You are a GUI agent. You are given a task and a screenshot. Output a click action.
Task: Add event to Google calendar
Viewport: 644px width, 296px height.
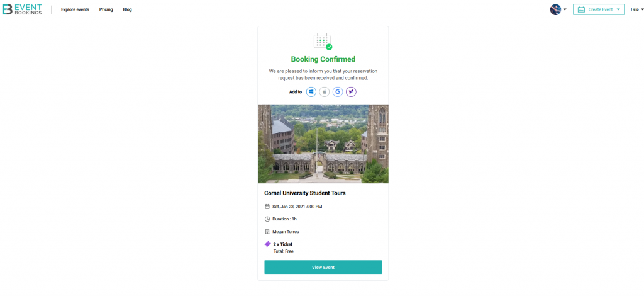pos(338,92)
